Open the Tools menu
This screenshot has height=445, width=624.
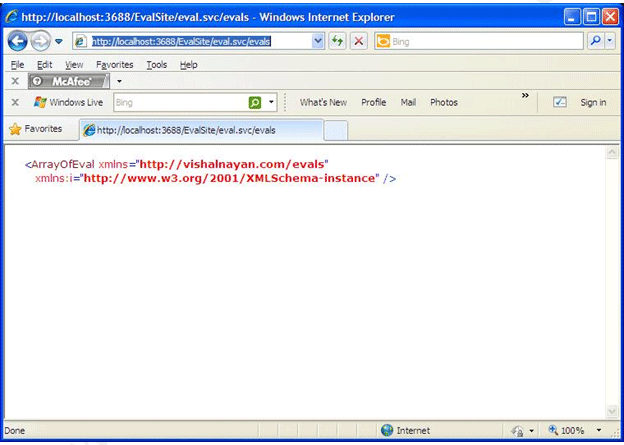click(157, 64)
